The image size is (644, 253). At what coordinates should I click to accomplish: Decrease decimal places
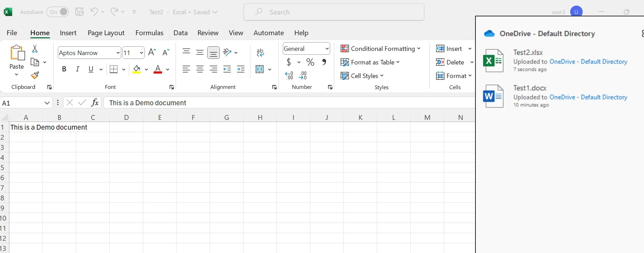[x=303, y=76]
